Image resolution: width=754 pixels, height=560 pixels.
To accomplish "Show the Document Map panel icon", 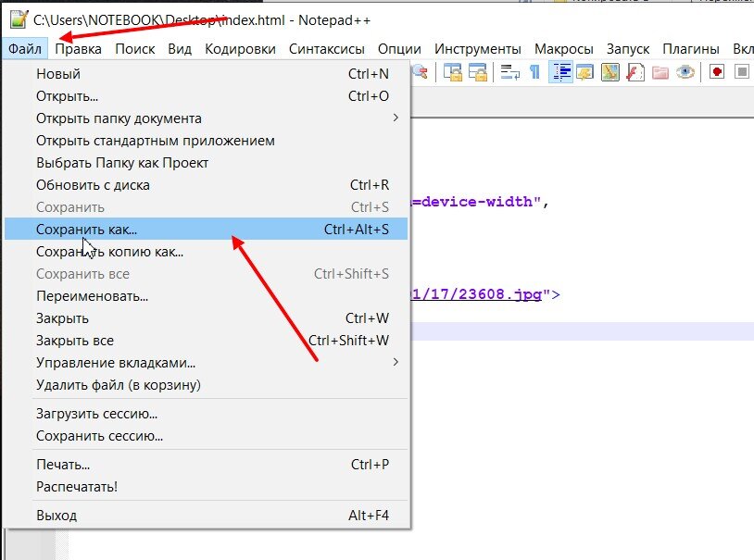I will tap(609, 72).
